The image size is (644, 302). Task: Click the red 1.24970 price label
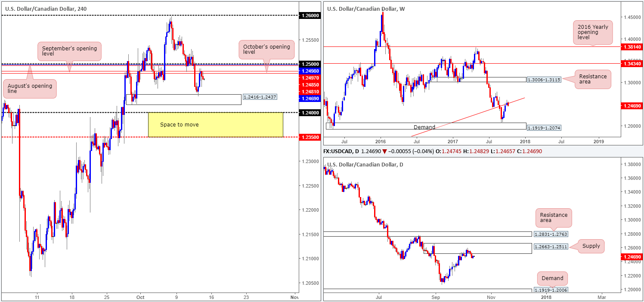click(x=310, y=77)
